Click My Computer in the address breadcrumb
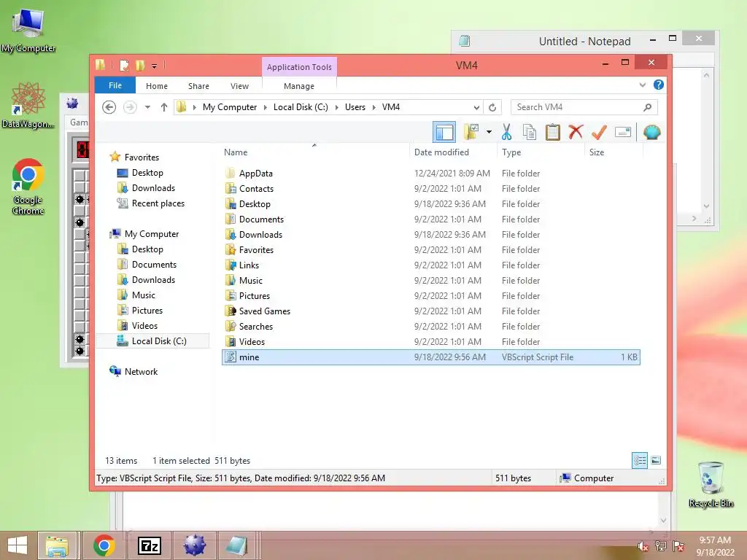 pos(230,107)
